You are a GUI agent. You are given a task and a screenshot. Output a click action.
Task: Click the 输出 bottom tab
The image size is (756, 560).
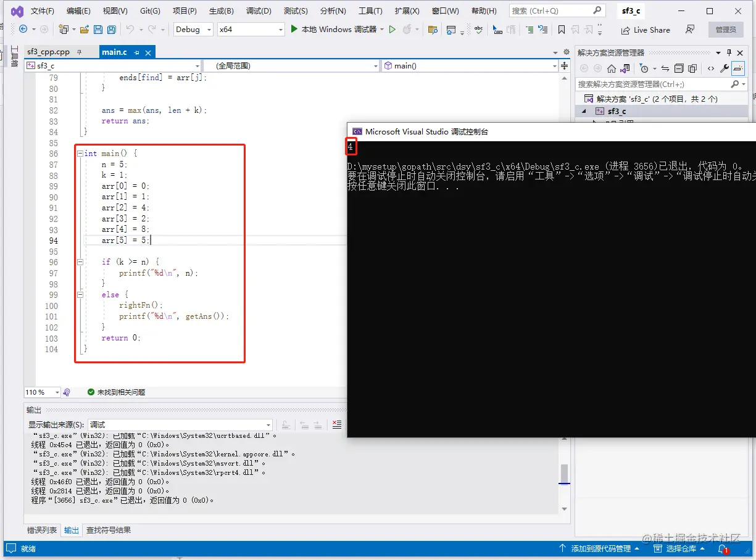[72, 530]
